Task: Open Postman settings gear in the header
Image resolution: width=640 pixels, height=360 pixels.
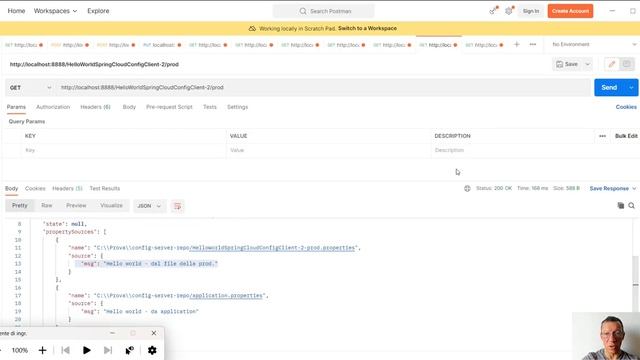Action: pos(509,11)
